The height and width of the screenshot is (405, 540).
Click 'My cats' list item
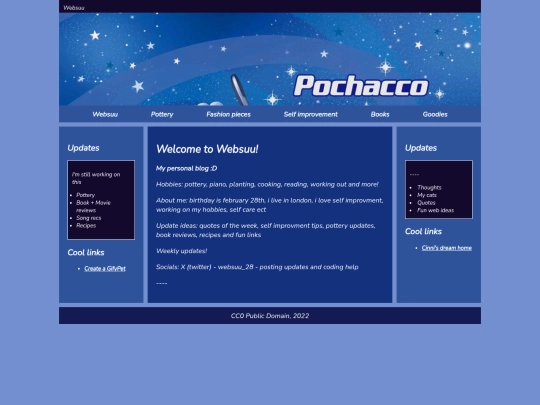click(427, 195)
